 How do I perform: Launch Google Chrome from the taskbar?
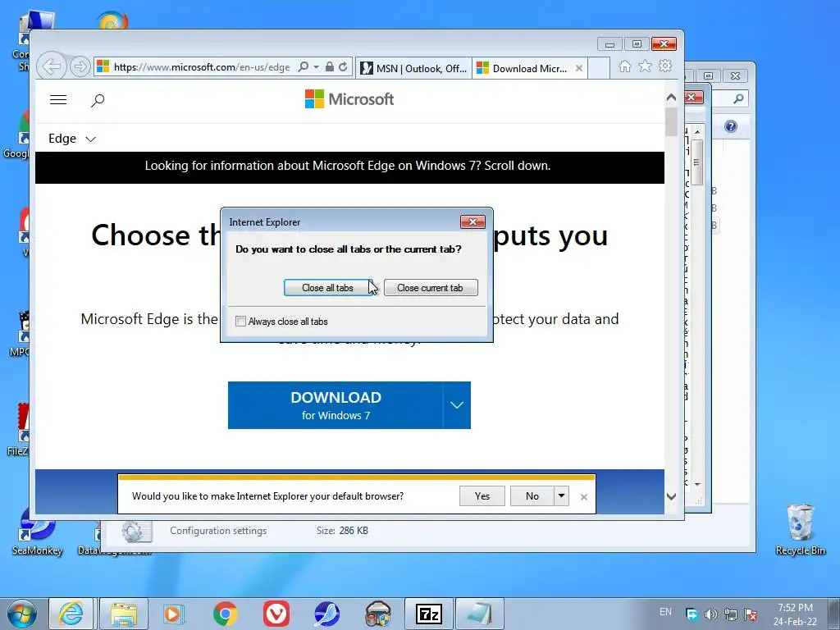225,614
